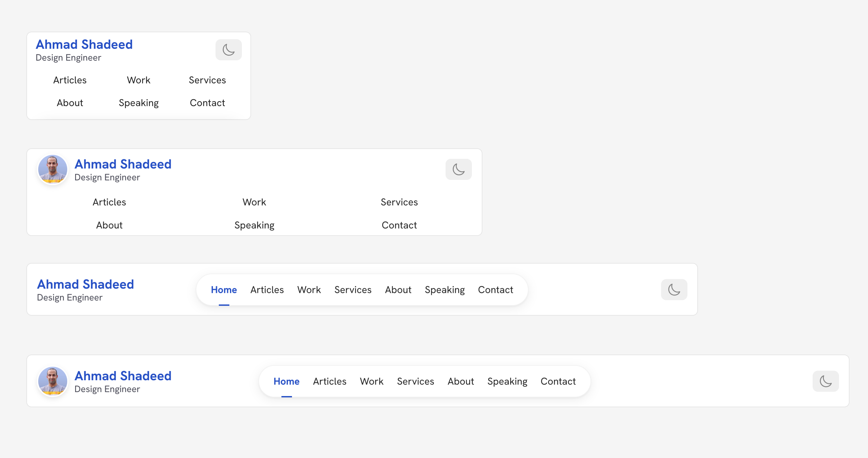
Task: Select Work in second header card grid
Action: click(x=254, y=202)
